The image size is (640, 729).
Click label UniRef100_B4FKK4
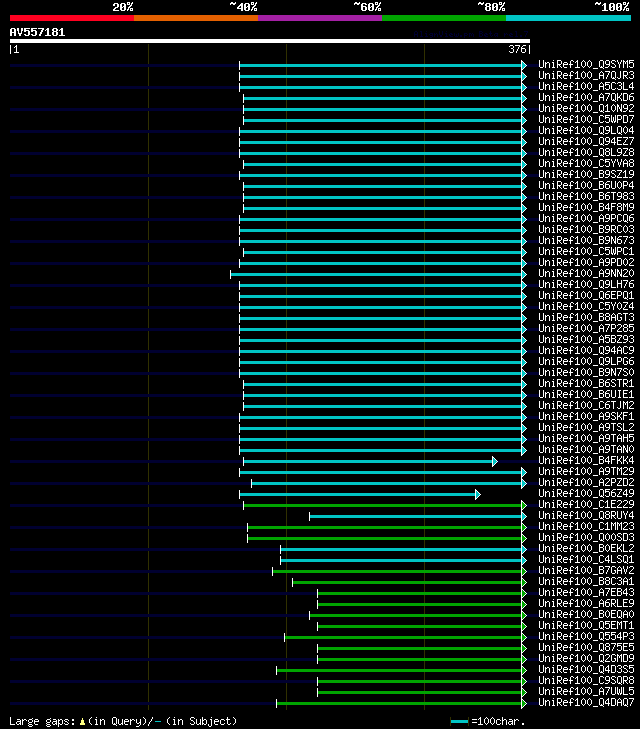click(x=586, y=460)
